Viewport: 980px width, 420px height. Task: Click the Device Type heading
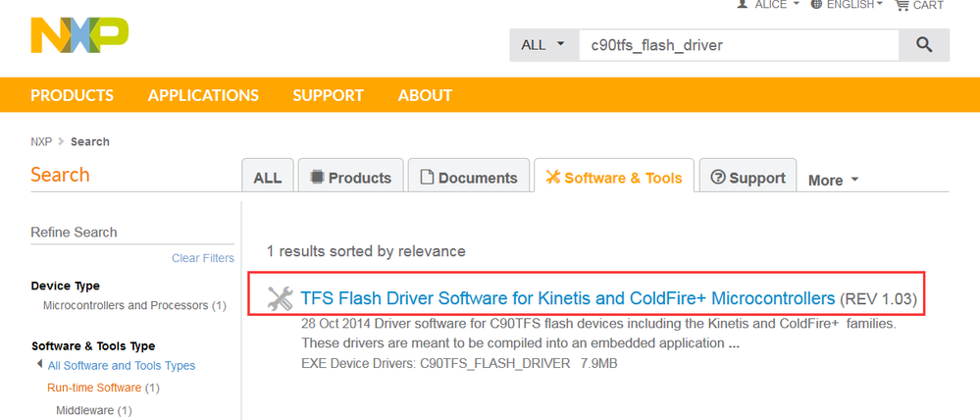(x=65, y=286)
